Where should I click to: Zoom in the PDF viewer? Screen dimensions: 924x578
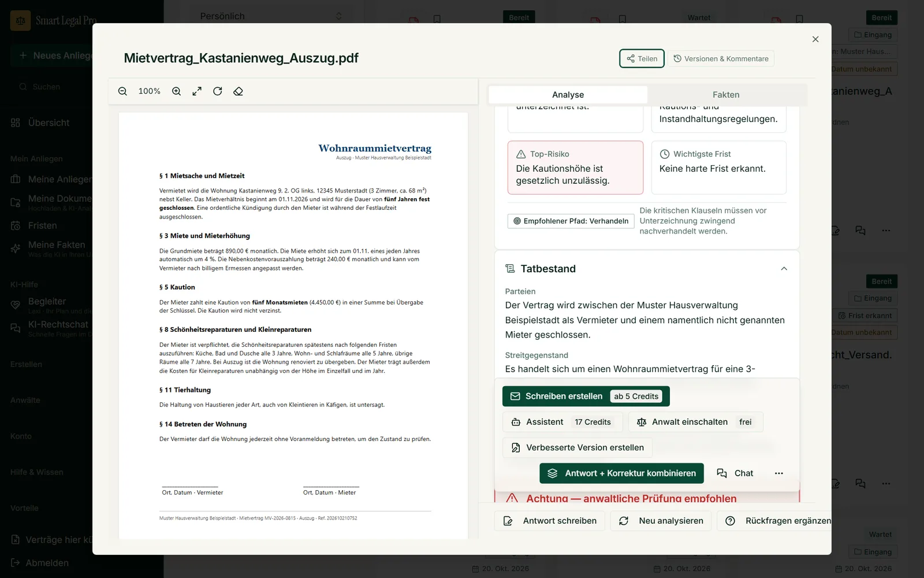(x=177, y=91)
